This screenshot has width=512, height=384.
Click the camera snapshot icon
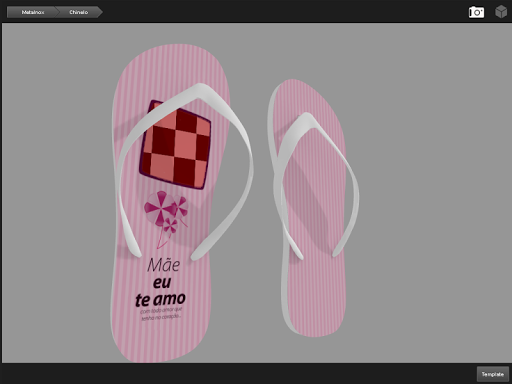coord(476,12)
